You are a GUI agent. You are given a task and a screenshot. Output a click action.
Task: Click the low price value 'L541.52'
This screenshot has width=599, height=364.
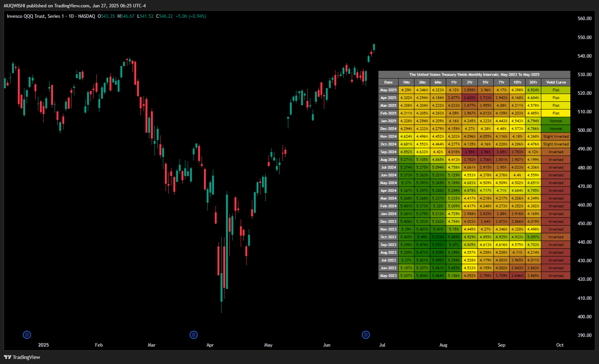(x=145, y=16)
